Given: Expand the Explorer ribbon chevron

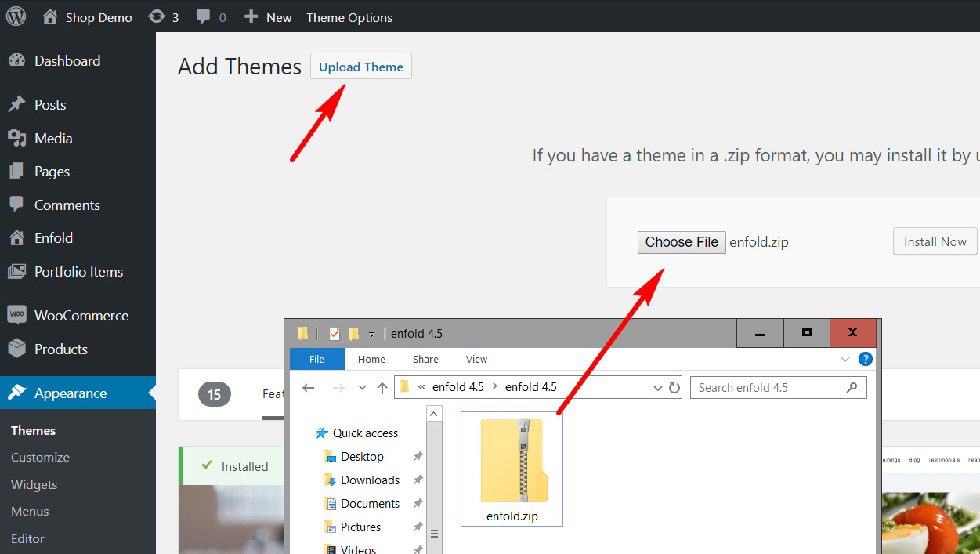Looking at the screenshot, I should (845, 359).
